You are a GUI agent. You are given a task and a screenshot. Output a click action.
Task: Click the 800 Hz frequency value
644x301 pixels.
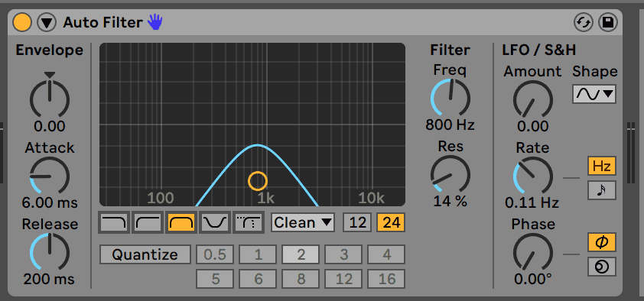point(450,125)
